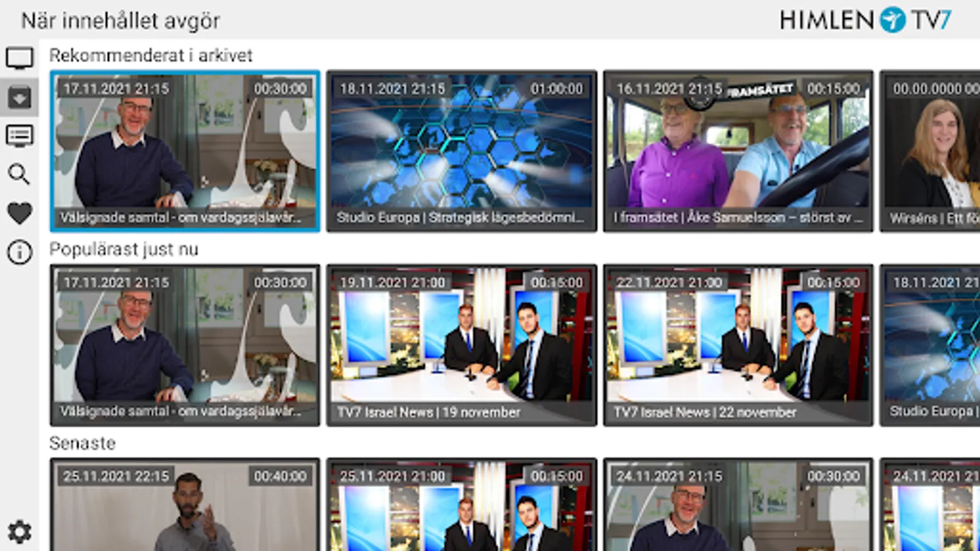Show favorites via the heart icon
The image size is (980, 551).
(x=19, y=213)
